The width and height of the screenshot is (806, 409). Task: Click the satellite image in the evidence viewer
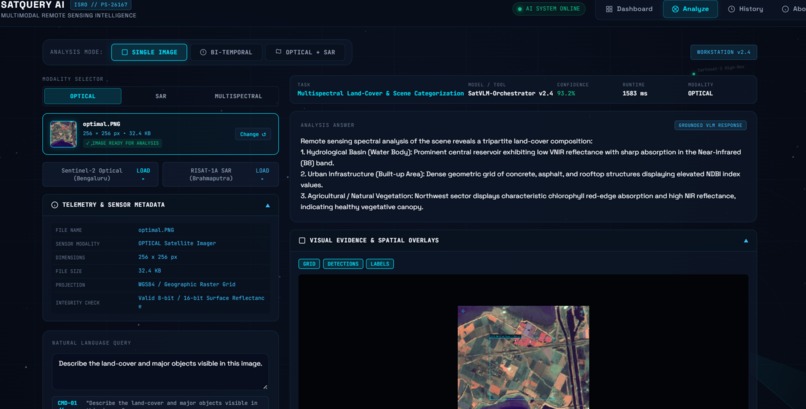pos(523,357)
